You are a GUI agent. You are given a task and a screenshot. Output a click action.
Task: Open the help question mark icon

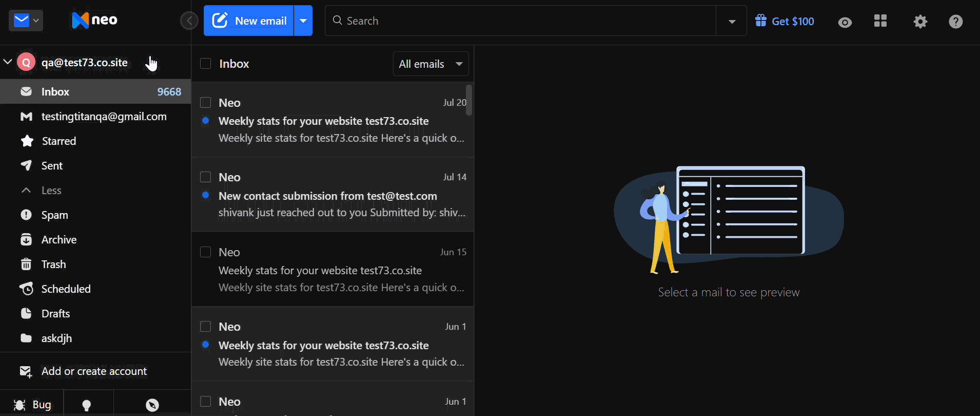[x=955, y=21]
